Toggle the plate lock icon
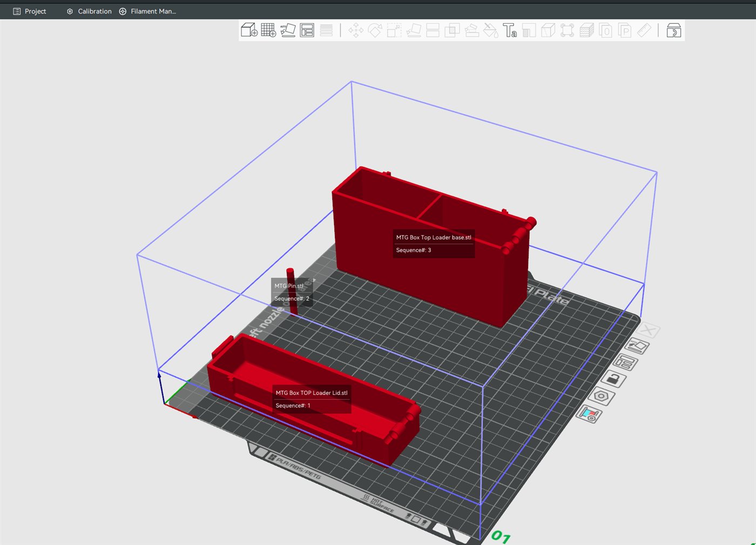756x545 pixels. click(x=613, y=379)
